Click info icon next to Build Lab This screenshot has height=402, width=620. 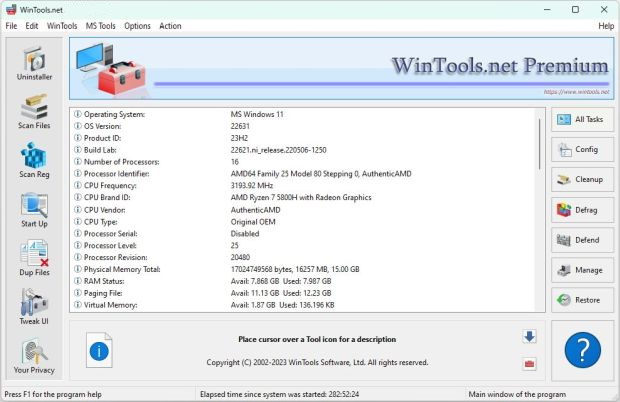78,150
